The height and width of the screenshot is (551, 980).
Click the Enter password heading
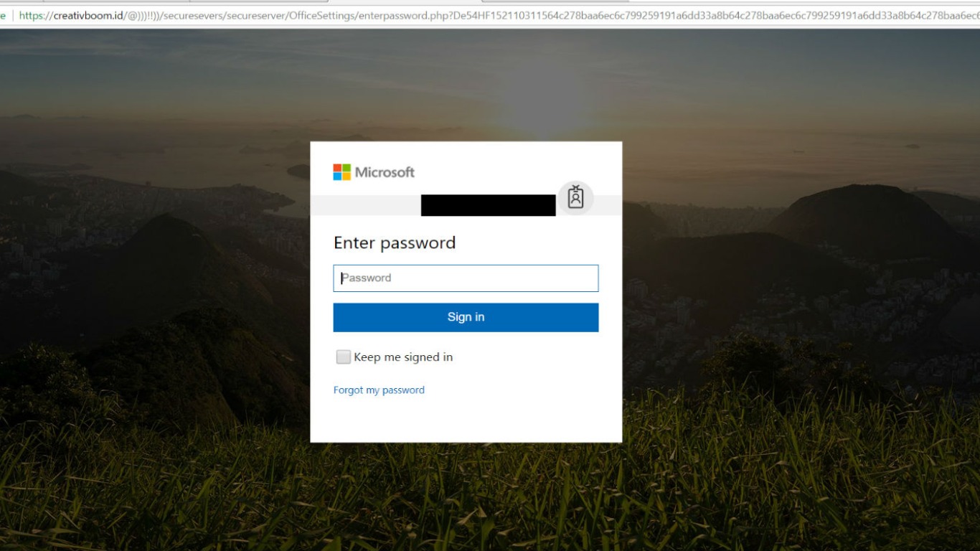click(395, 243)
